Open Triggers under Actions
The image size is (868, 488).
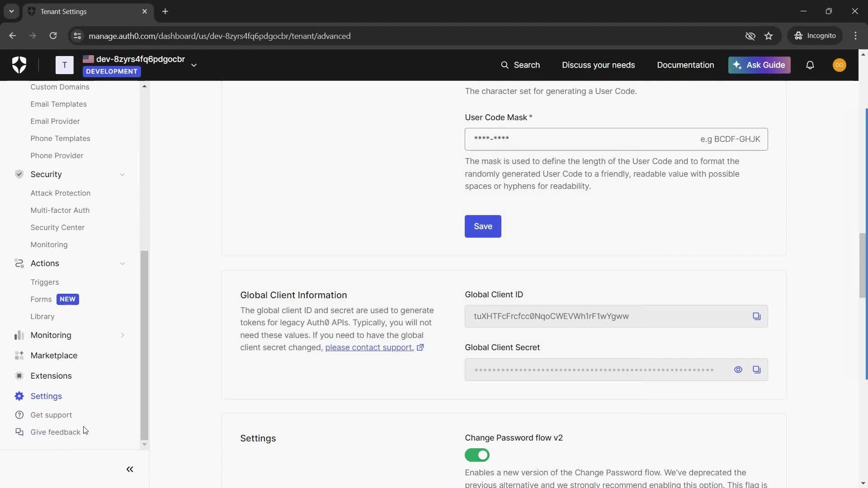[x=45, y=282]
